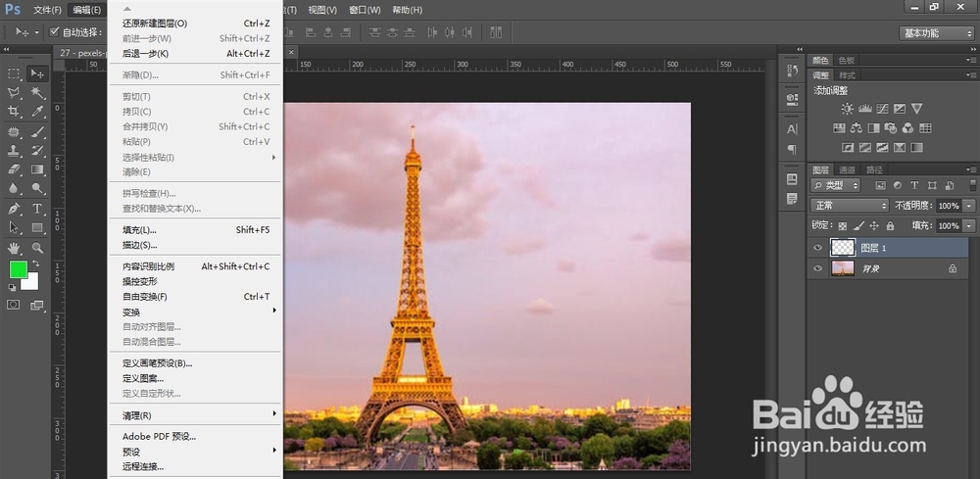Open the collapsed Paragraph panel icon

click(x=792, y=149)
